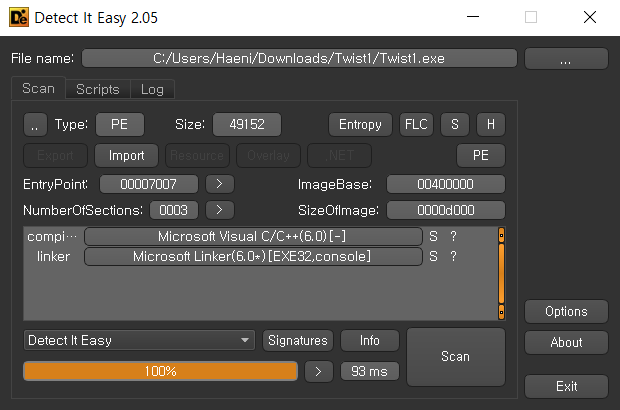Exit the application

tap(566, 386)
